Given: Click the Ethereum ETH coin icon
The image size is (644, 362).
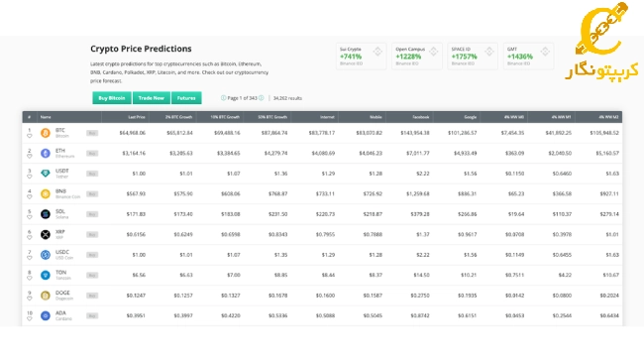Looking at the screenshot, I should click(x=46, y=154).
